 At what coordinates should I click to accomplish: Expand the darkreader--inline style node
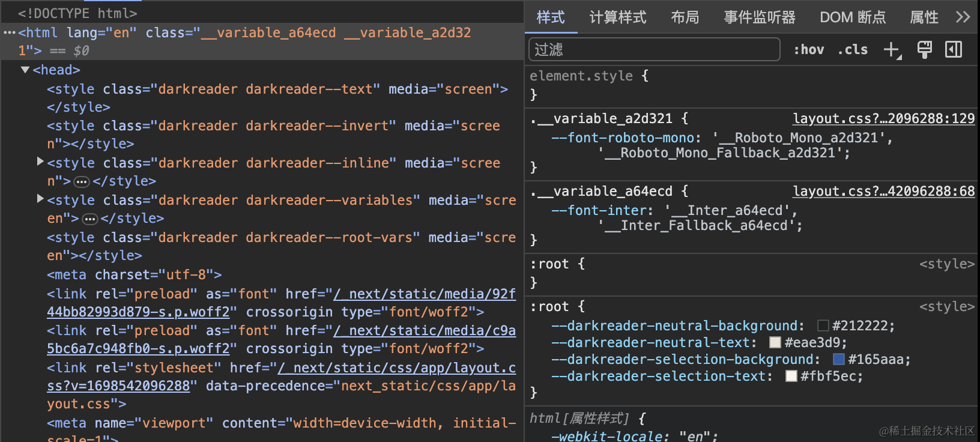click(40, 162)
